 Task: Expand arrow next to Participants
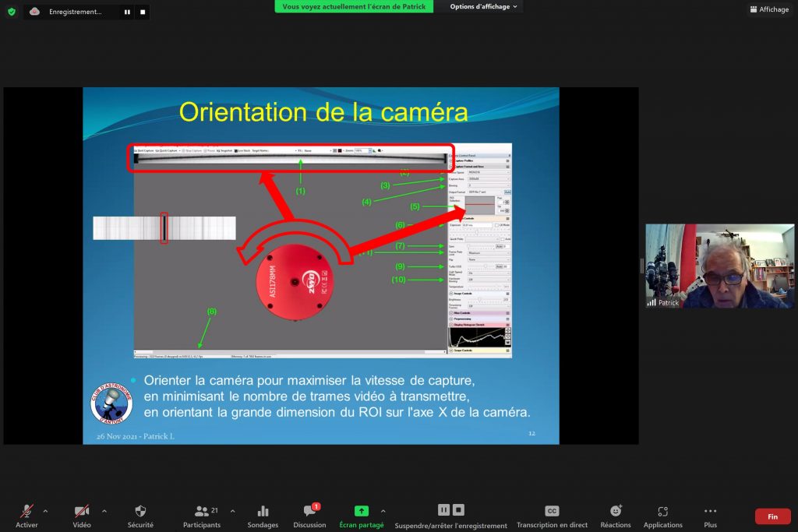pyautogui.click(x=232, y=511)
